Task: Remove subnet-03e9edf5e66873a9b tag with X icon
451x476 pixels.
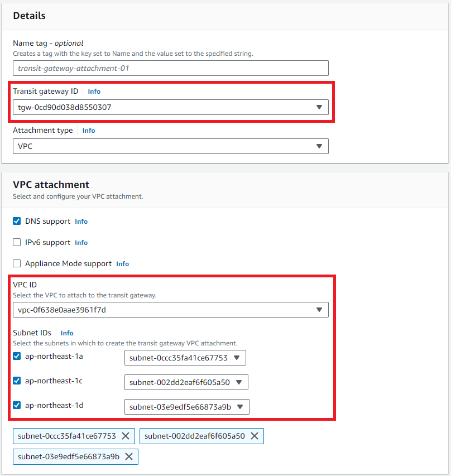Action: tap(129, 456)
